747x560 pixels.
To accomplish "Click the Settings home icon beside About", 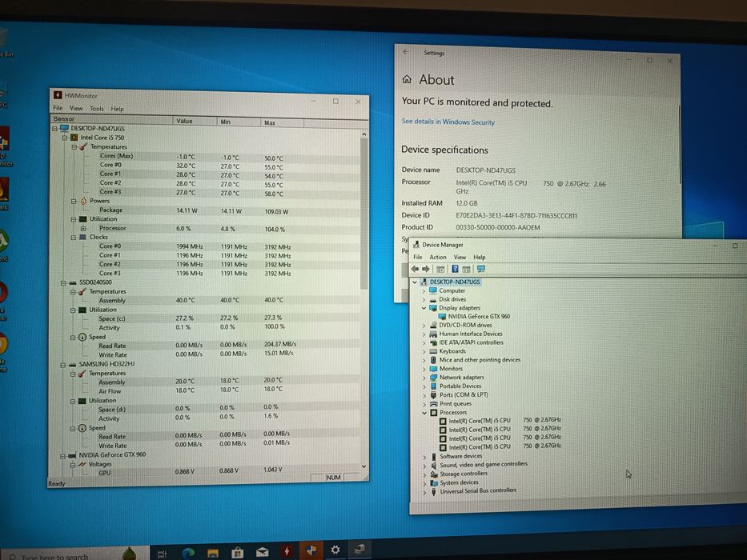I will click(x=407, y=79).
